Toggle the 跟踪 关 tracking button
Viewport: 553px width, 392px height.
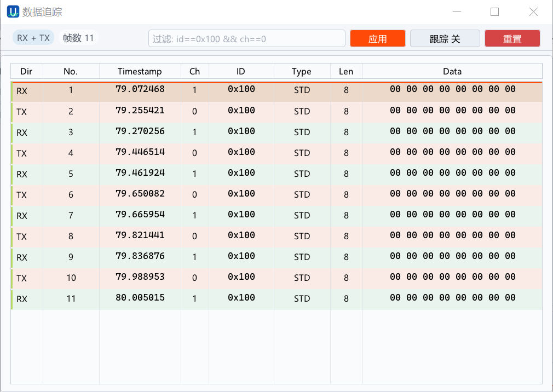445,38
